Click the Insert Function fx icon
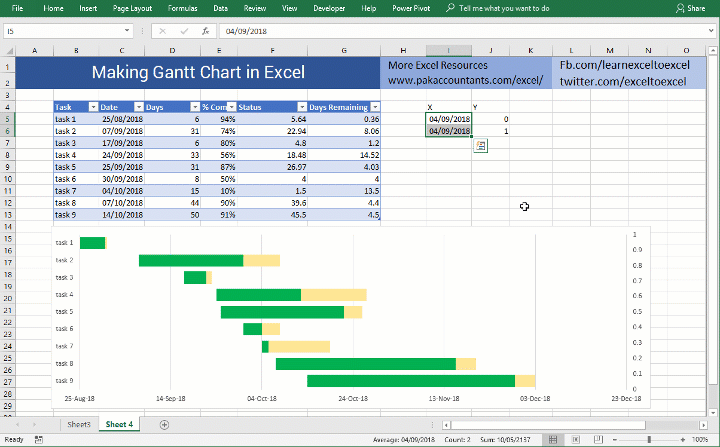Image resolution: width=720 pixels, height=447 pixels. 205,31
